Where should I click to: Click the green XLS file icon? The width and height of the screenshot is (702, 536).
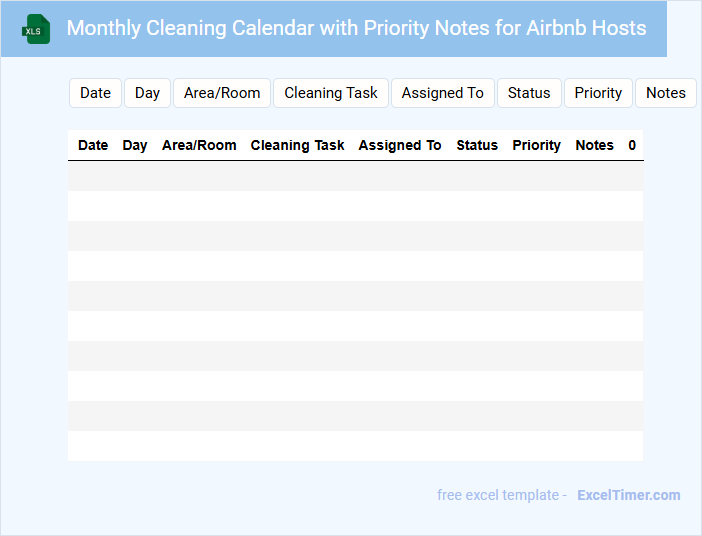pos(37,29)
